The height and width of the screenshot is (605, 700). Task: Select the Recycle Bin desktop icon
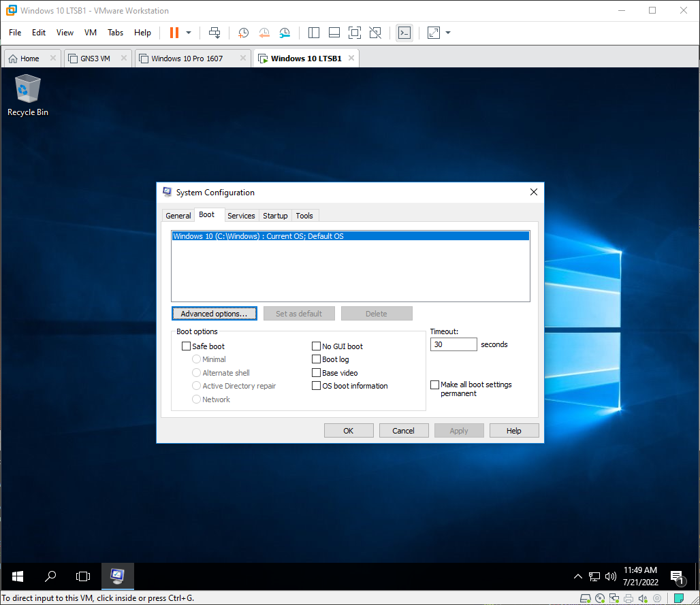(x=28, y=95)
